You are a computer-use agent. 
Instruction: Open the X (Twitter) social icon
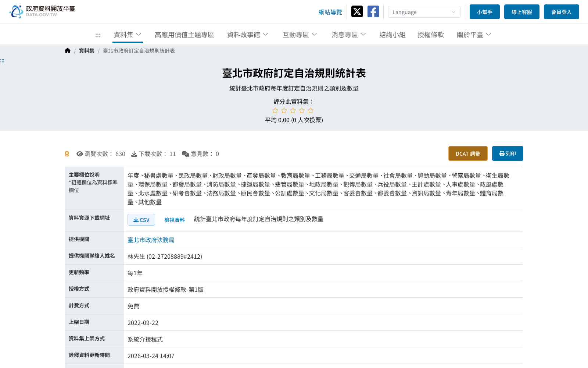357,11
